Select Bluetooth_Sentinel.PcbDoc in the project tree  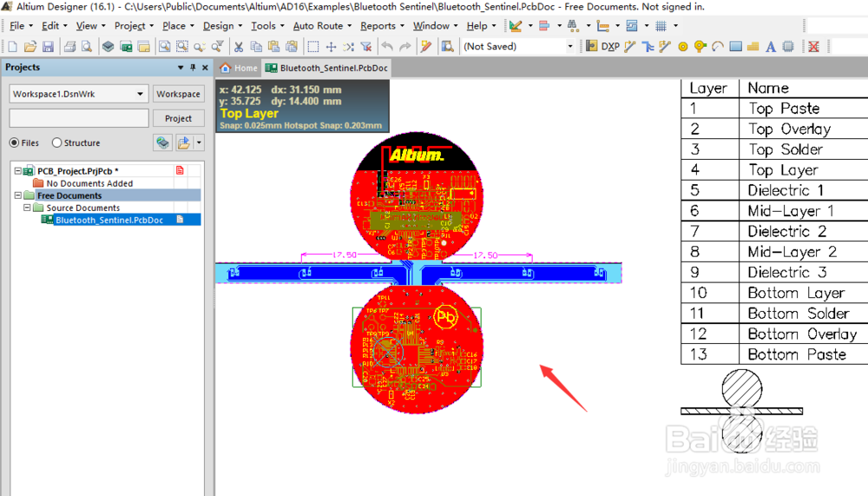click(x=109, y=220)
